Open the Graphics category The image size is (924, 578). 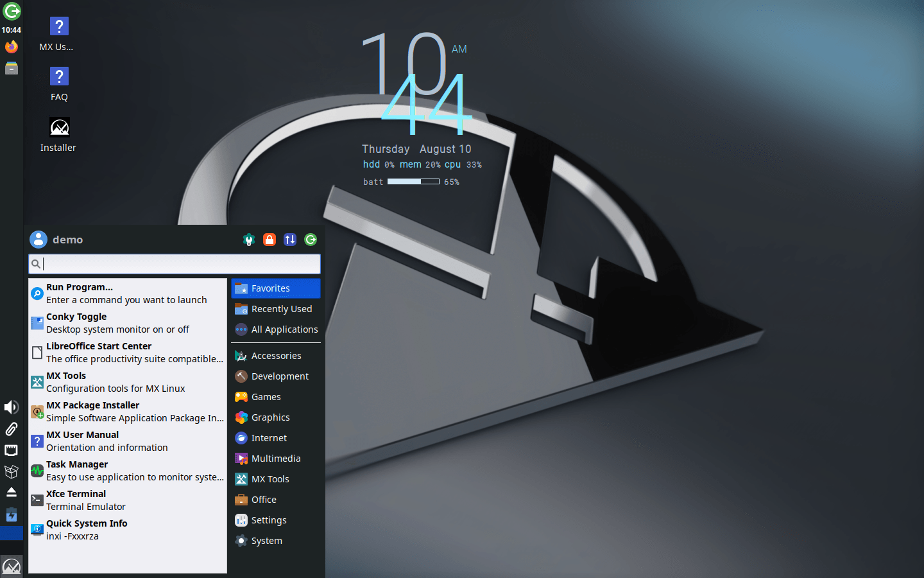click(276, 417)
